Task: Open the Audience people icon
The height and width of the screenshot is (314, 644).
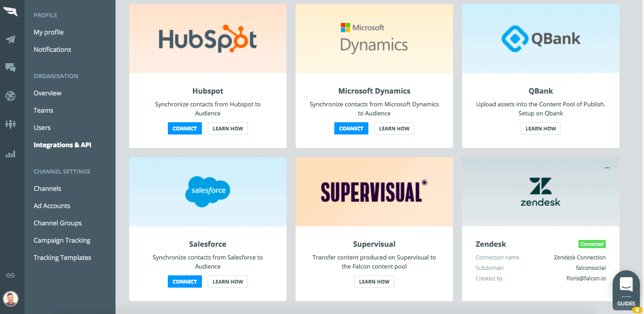Action: pyautogui.click(x=10, y=124)
